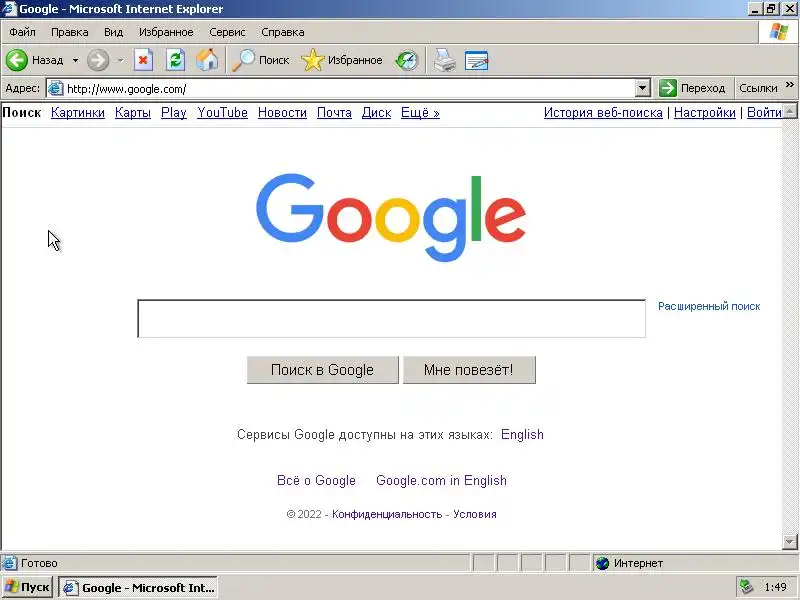The width and height of the screenshot is (800, 600).
Task: Click the Мне повезёт! button
Action: (469, 370)
